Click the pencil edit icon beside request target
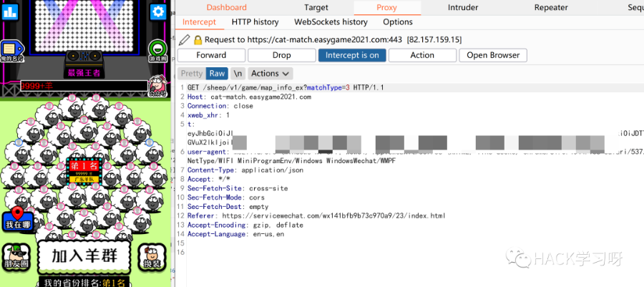 [x=185, y=40]
